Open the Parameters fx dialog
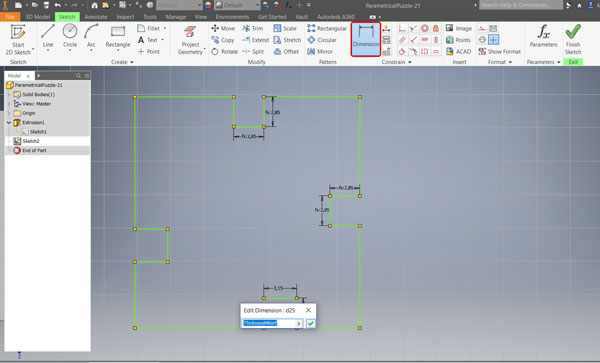The image size is (600, 363). pos(543,36)
